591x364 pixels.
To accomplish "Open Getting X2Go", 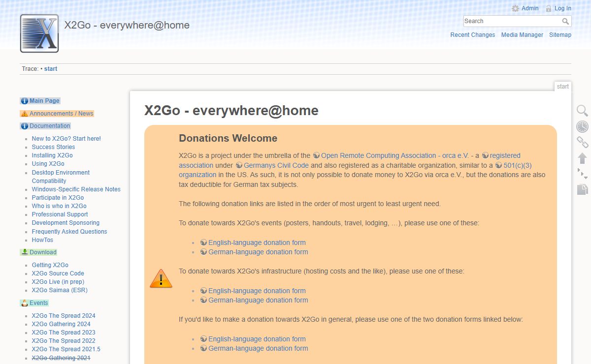I will tap(50, 265).
